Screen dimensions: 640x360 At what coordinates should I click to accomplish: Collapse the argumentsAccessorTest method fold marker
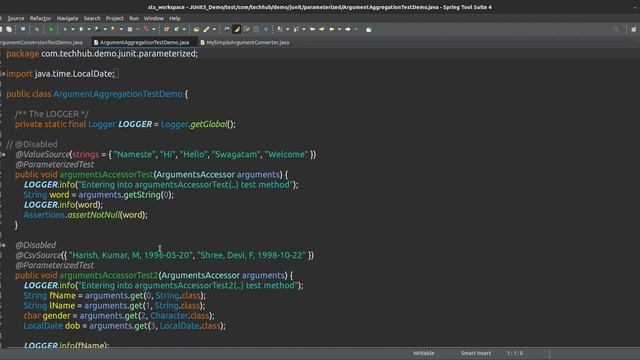tap(3, 155)
